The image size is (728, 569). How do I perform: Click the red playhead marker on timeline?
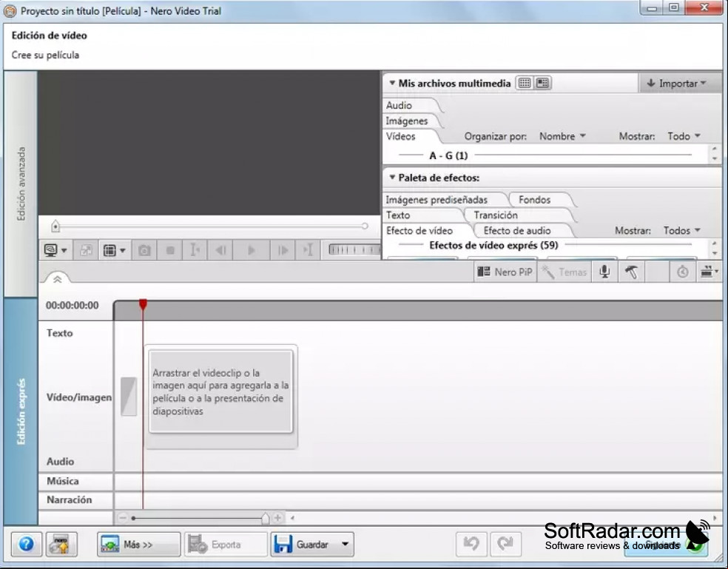143,304
